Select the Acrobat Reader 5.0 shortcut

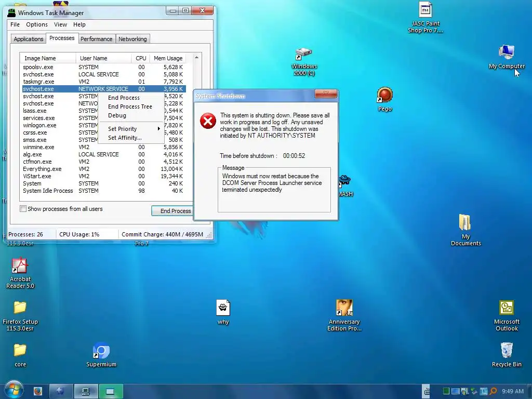coord(20,273)
